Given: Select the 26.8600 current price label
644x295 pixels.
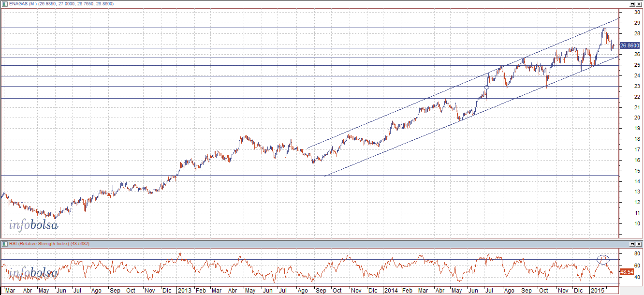Looking at the screenshot, I should (x=629, y=45).
